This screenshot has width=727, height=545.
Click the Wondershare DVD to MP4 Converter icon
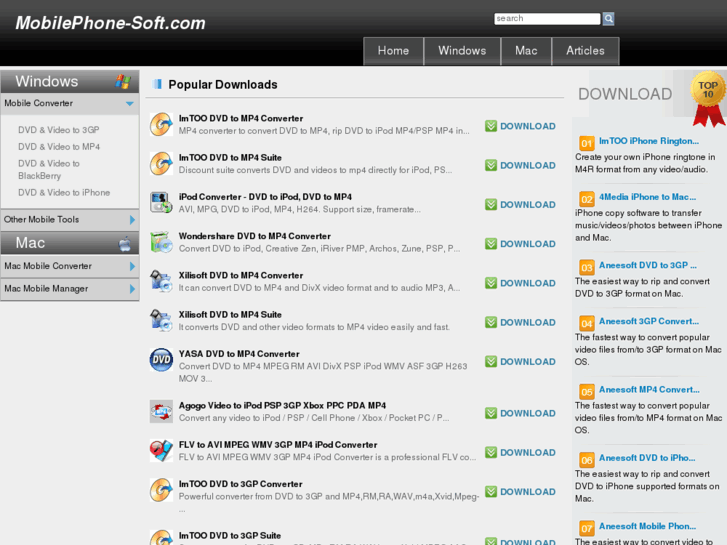pos(161,242)
